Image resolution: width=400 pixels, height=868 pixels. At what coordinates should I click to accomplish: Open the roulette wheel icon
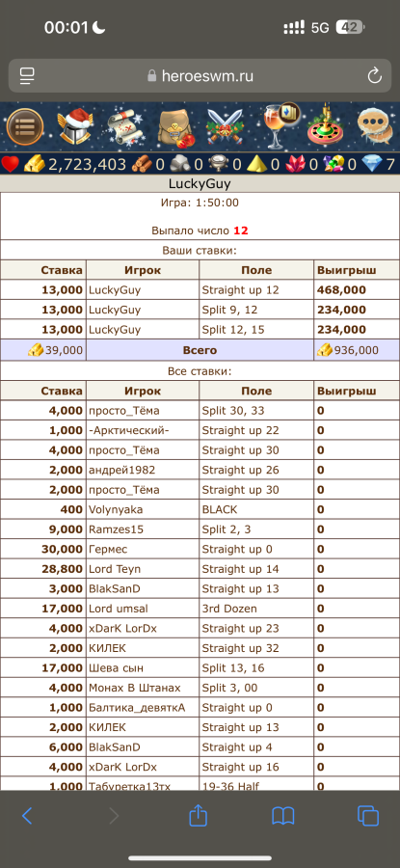tap(325, 126)
